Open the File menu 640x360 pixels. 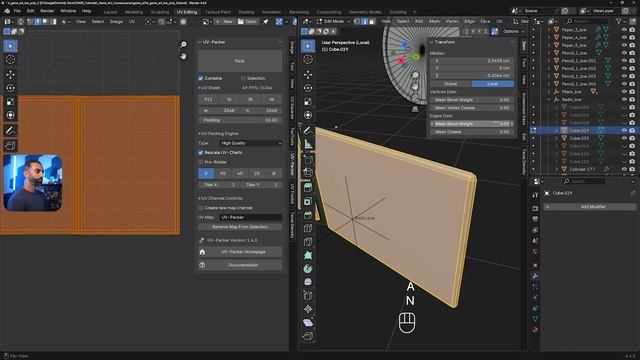17,11
